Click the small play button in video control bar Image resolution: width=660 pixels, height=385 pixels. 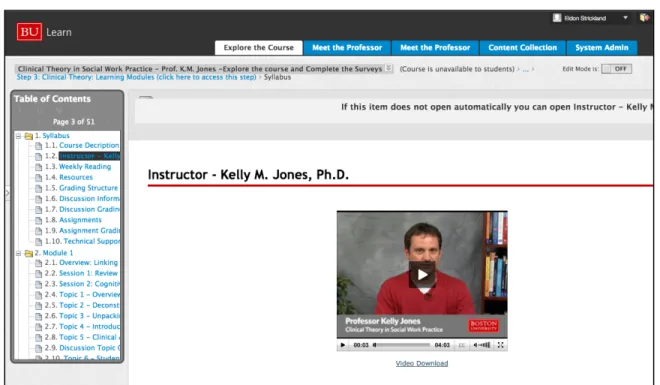(343, 345)
